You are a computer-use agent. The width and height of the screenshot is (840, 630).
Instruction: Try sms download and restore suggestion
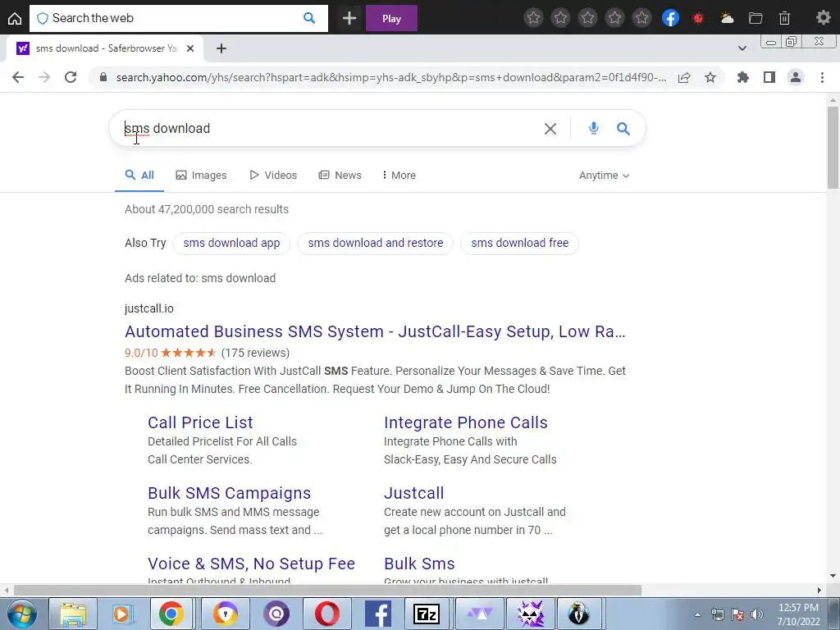pyautogui.click(x=376, y=243)
